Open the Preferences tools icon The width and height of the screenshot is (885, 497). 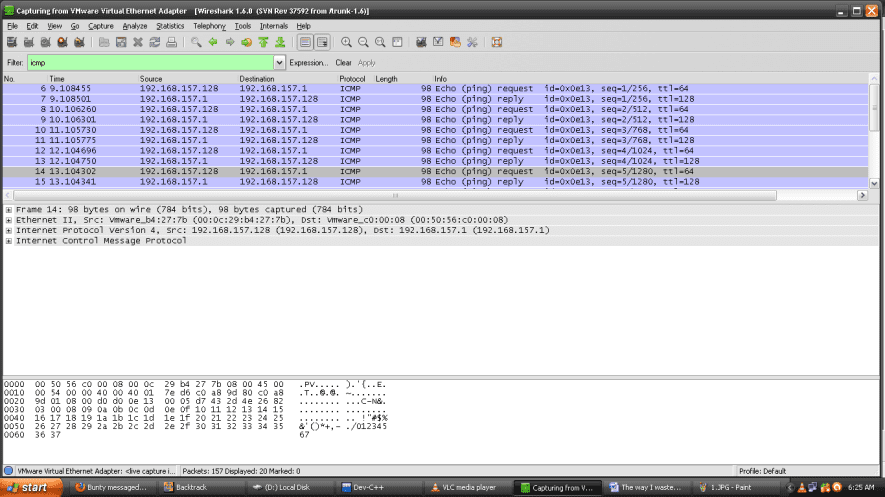tap(472, 42)
